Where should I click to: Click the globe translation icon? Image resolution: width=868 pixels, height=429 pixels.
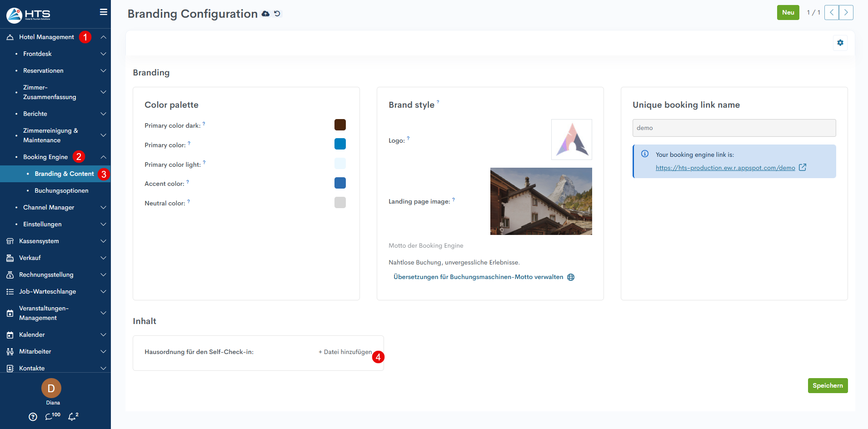point(571,277)
